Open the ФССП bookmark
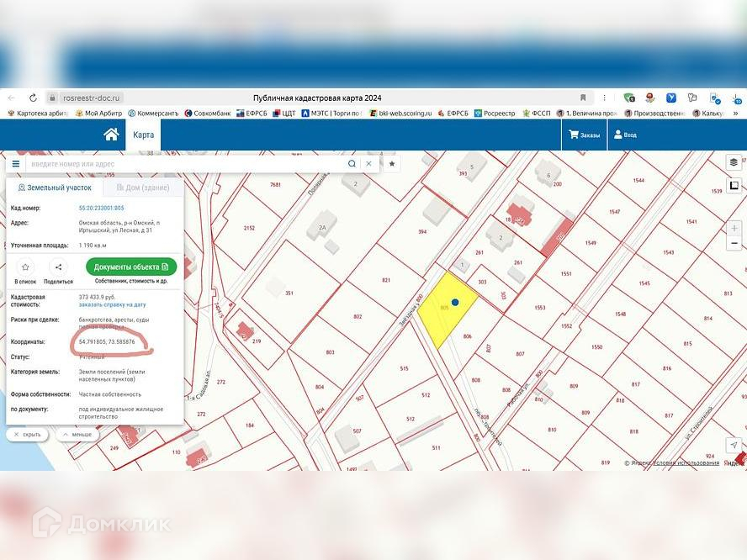 coord(537,114)
